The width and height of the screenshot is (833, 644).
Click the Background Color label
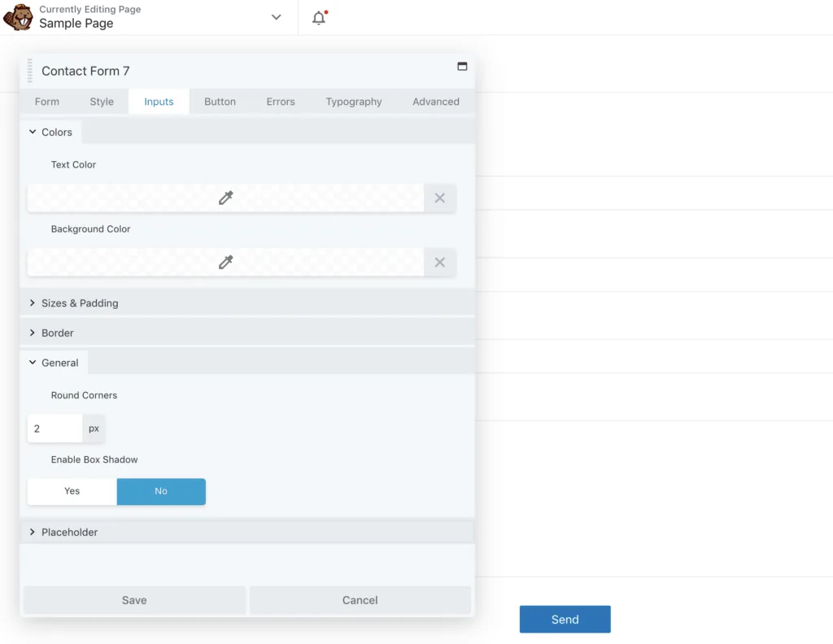click(x=90, y=228)
